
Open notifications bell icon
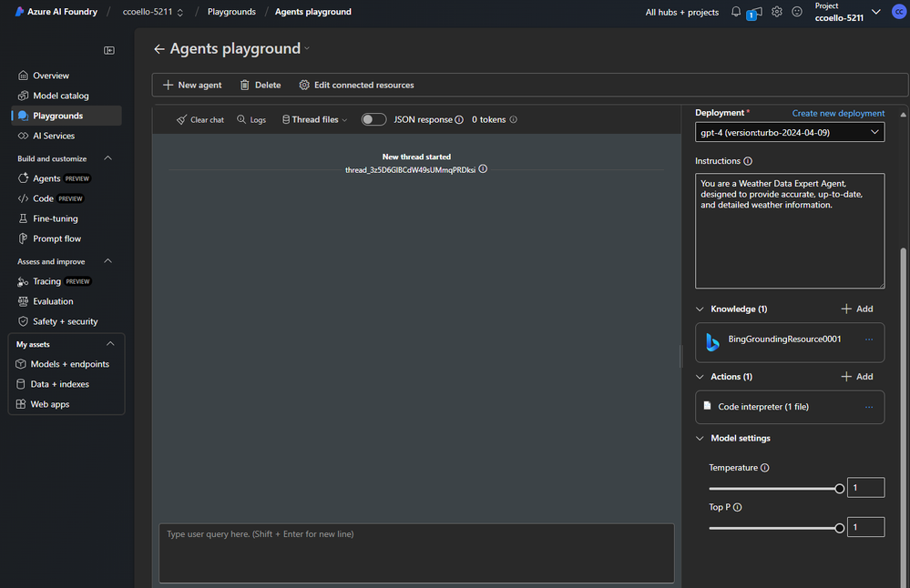736,12
